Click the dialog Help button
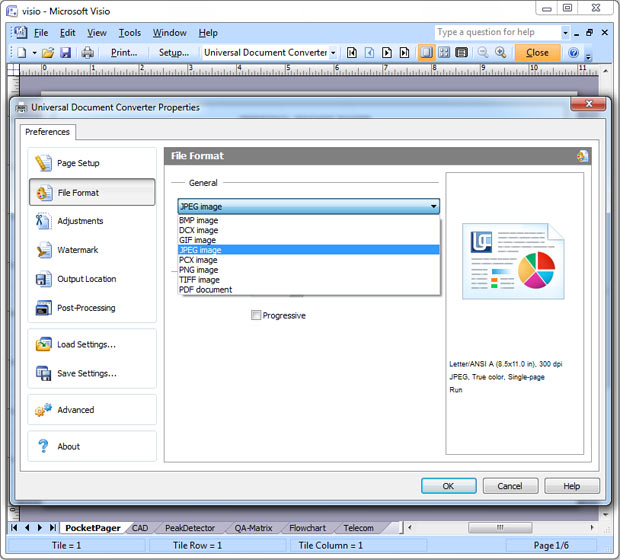620x560 pixels. click(x=572, y=486)
